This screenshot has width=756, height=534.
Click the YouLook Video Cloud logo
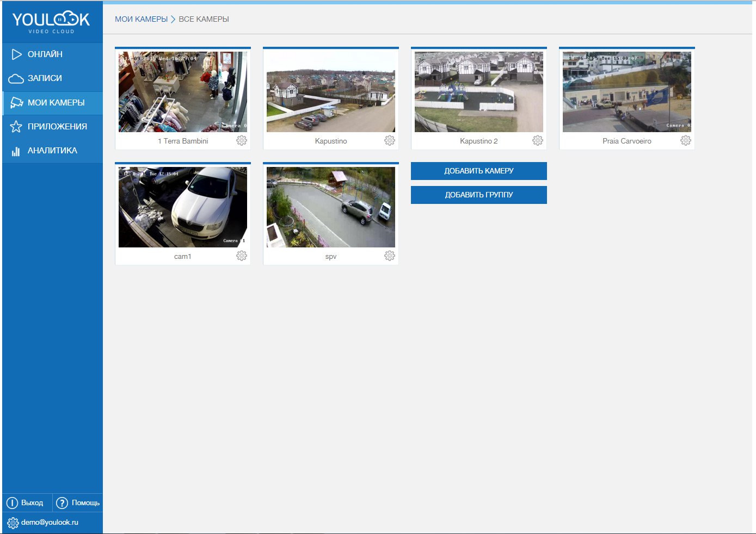pos(51,22)
